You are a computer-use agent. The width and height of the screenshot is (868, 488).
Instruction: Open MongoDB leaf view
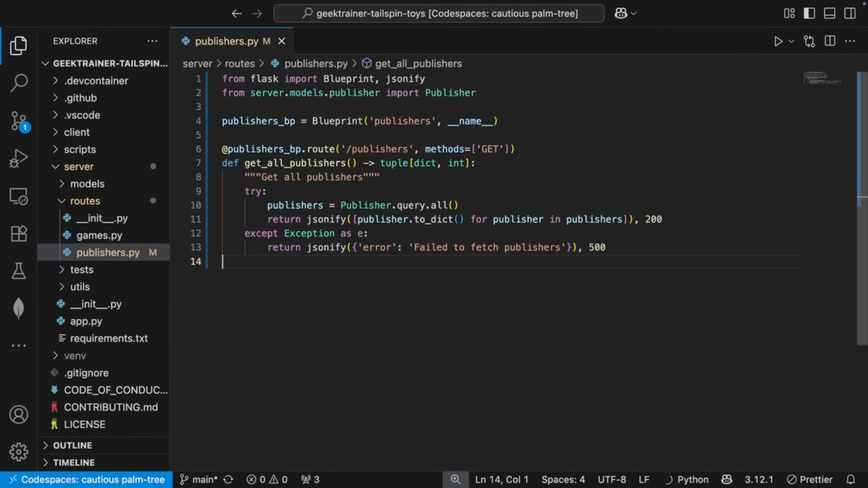(x=19, y=309)
